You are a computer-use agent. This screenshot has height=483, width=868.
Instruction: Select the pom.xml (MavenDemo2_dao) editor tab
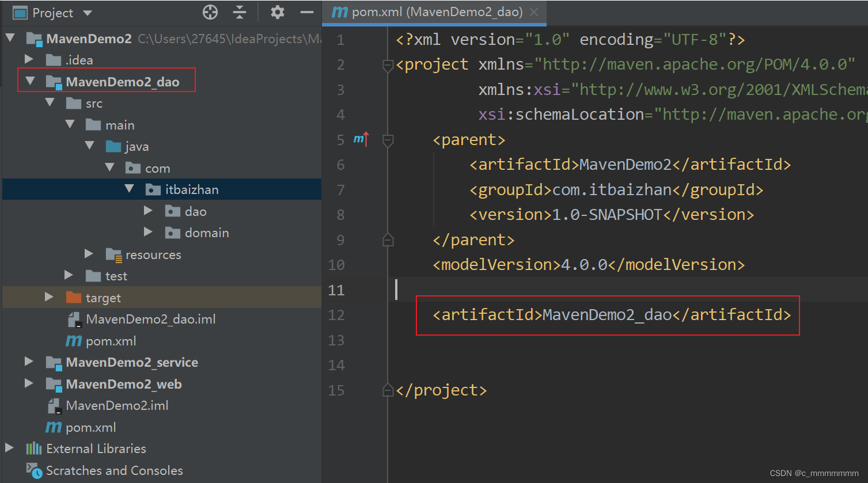pyautogui.click(x=435, y=12)
